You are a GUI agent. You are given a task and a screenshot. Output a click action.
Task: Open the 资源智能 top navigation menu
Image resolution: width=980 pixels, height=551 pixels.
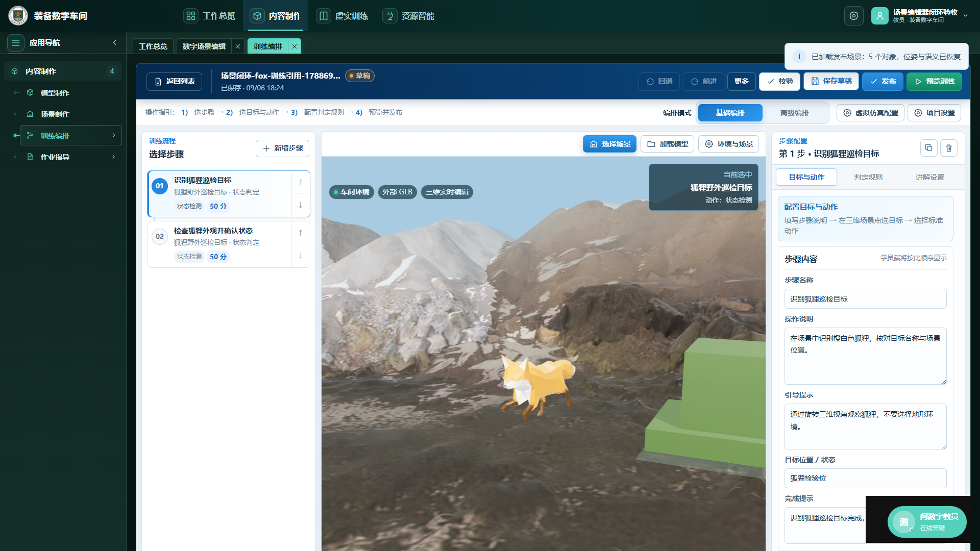408,16
